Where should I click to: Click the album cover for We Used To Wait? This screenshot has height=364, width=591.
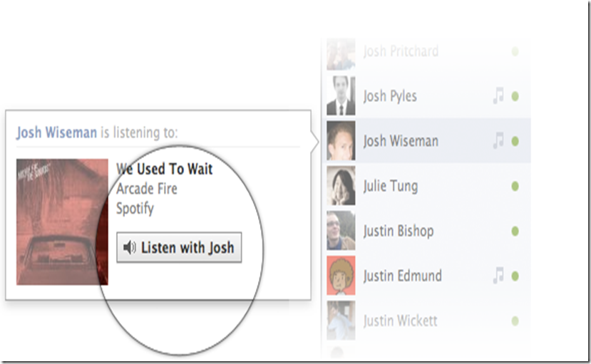pyautogui.click(x=62, y=222)
